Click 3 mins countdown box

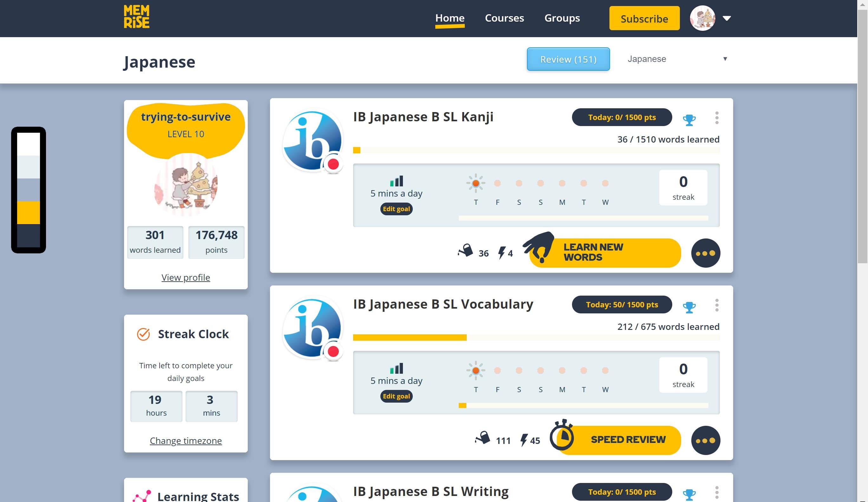pos(211,406)
